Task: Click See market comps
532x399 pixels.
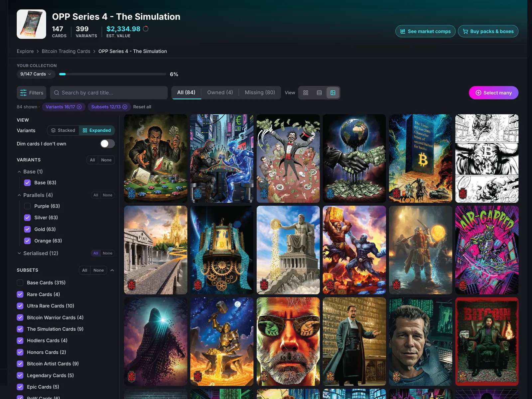Action: point(425,31)
